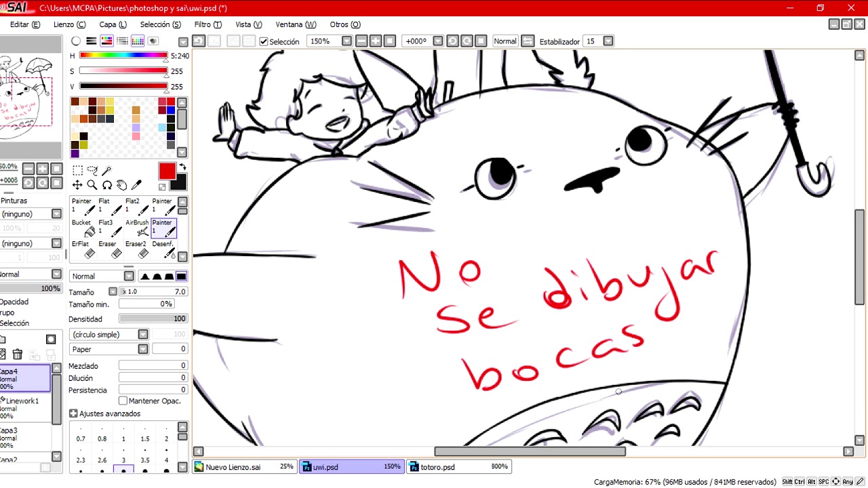Select the rectangular Selection tool

[x=78, y=171]
